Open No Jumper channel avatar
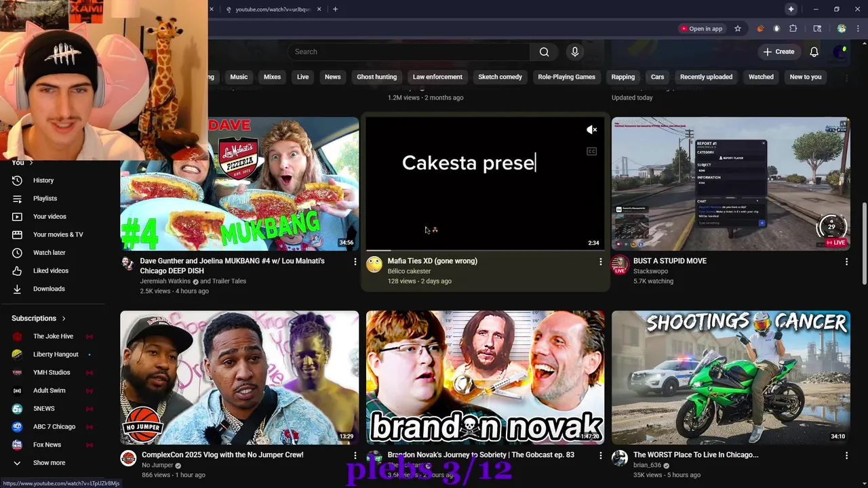Image resolution: width=868 pixels, height=488 pixels. [128, 458]
